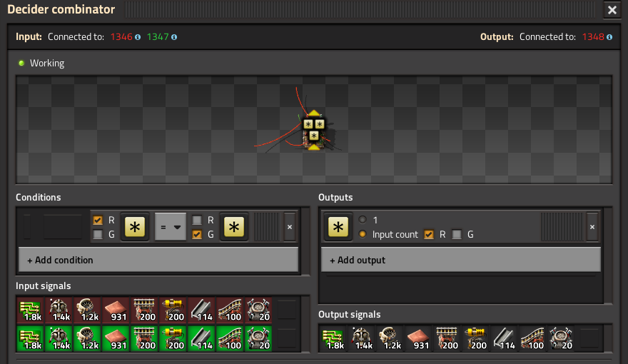Uncheck R wire for first condition signal
The image size is (628, 364).
point(97,221)
